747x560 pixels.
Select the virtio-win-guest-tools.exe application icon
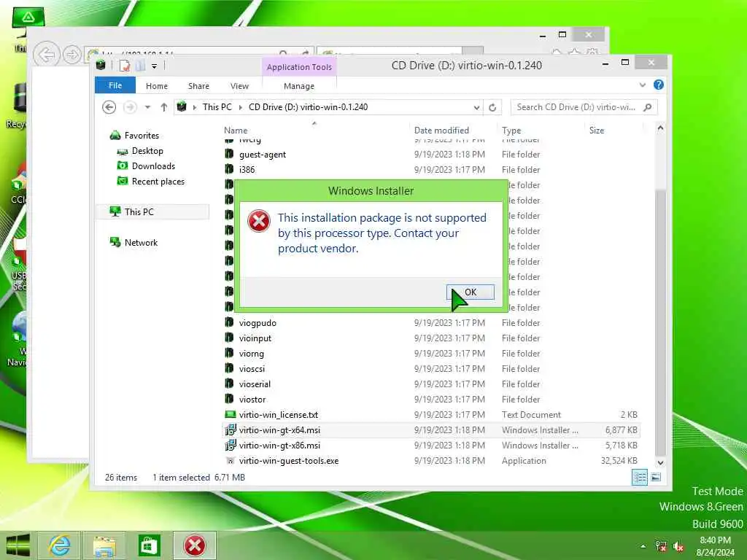230,461
